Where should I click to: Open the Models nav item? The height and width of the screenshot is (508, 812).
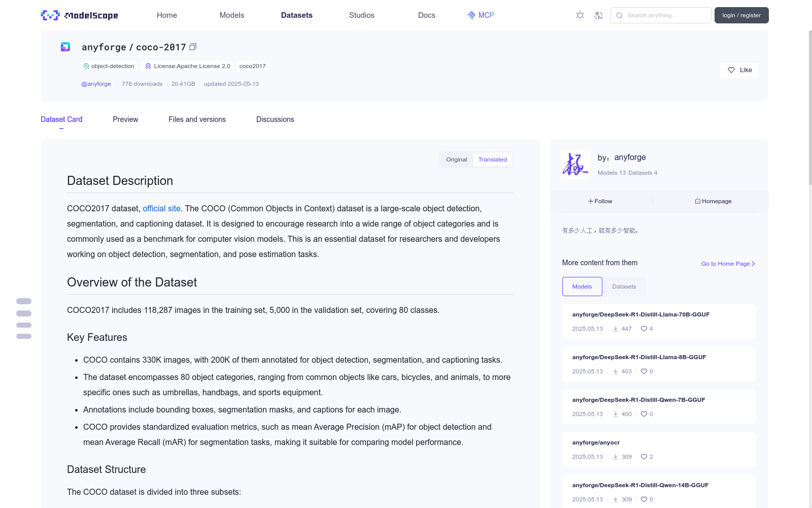[232, 15]
